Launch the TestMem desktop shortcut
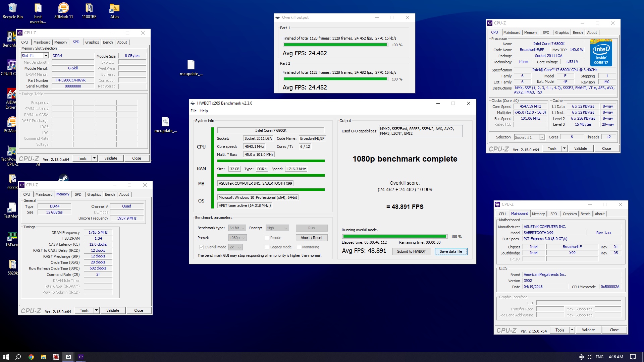 (11, 210)
